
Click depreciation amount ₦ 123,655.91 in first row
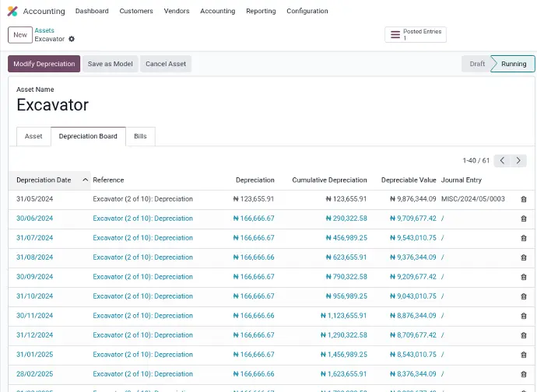pos(254,199)
